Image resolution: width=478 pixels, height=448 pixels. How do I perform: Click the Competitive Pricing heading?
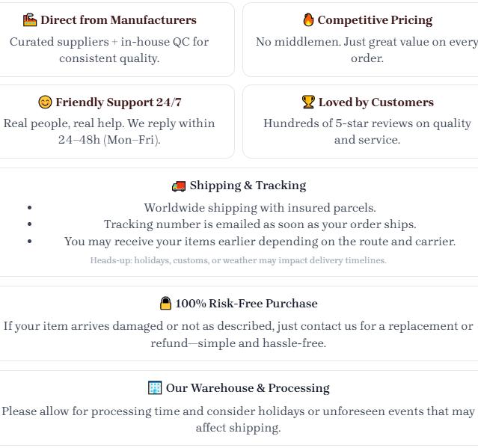click(x=375, y=20)
